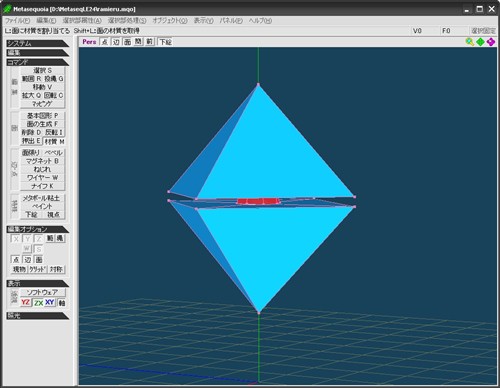Open the ファイル(F) menu
Screen dimensions: 500x388
click(17, 21)
